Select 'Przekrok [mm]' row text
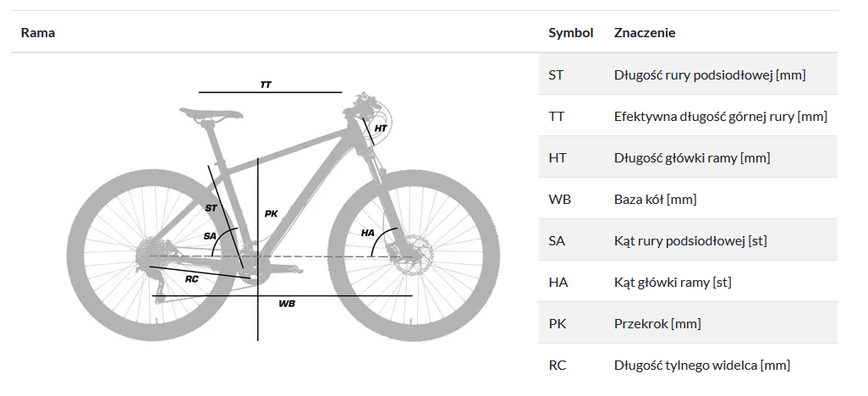868x396 pixels. point(657,324)
